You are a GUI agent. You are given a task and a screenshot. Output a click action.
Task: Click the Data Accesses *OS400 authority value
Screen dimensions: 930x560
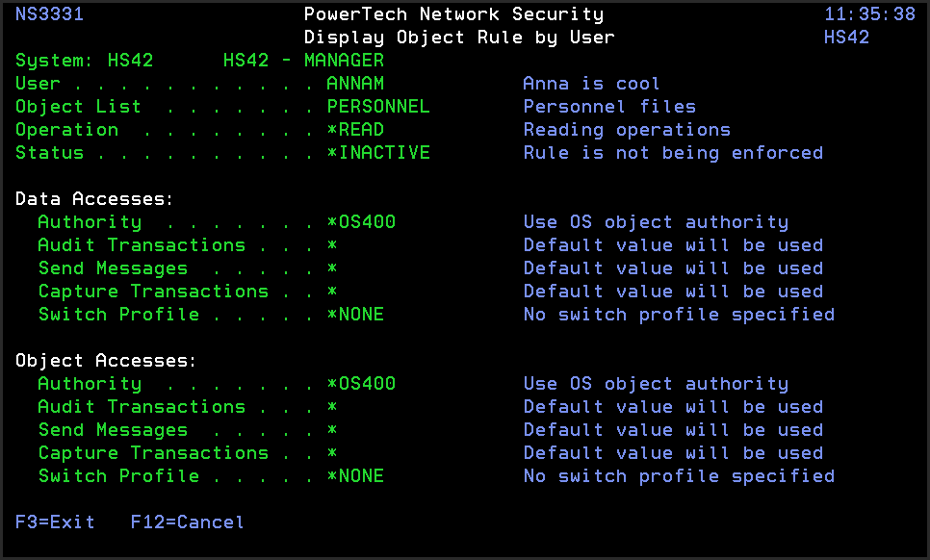pyautogui.click(x=361, y=222)
